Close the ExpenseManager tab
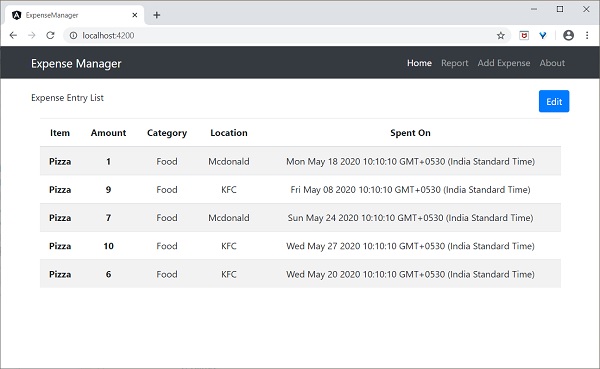 click(x=135, y=15)
